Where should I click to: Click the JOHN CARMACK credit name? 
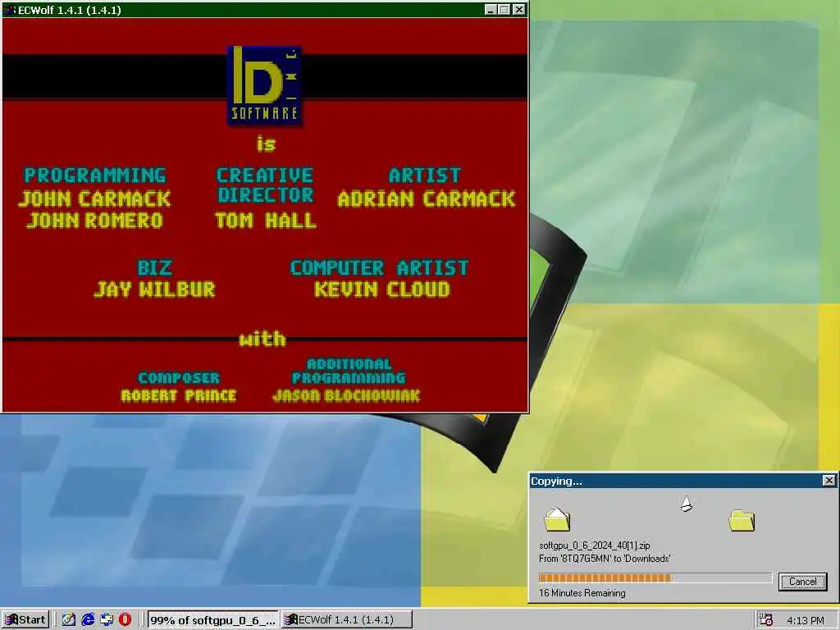pos(95,199)
